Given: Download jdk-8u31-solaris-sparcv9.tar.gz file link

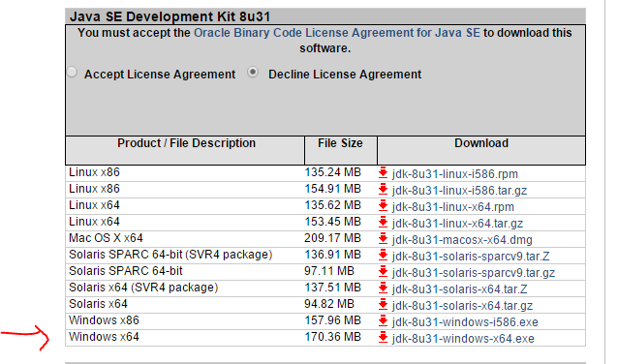Looking at the screenshot, I should 474,273.
